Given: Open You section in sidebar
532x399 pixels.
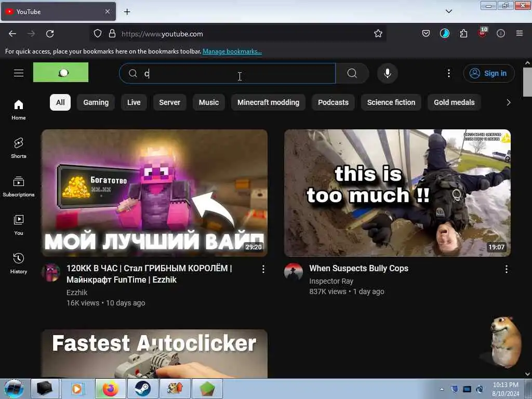Looking at the screenshot, I should (19, 225).
